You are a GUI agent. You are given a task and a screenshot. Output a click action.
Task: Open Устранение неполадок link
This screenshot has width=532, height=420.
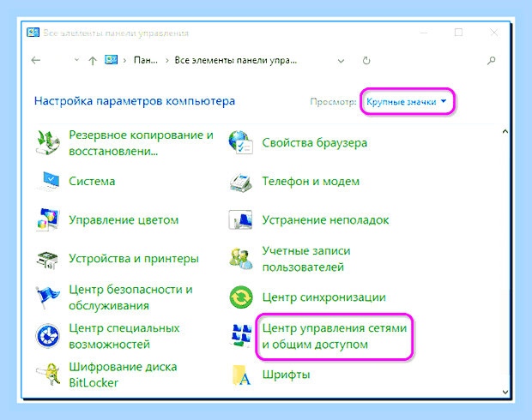325,220
